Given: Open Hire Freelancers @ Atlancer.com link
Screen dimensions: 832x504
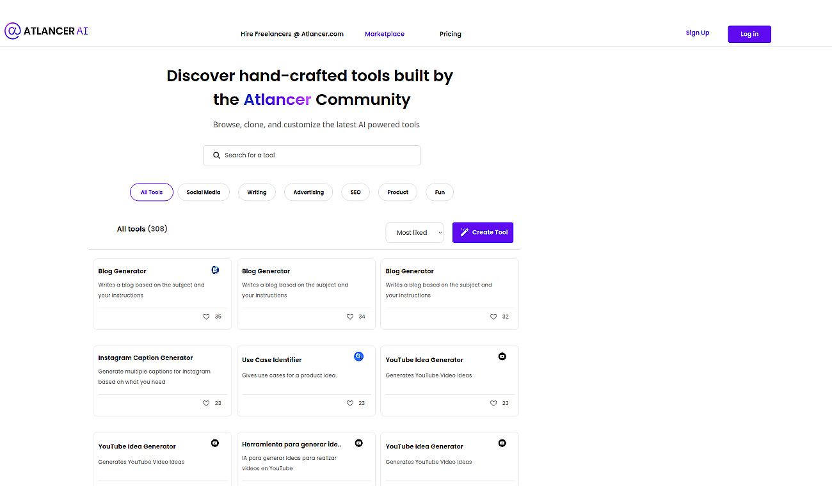Looking at the screenshot, I should click(x=292, y=34).
